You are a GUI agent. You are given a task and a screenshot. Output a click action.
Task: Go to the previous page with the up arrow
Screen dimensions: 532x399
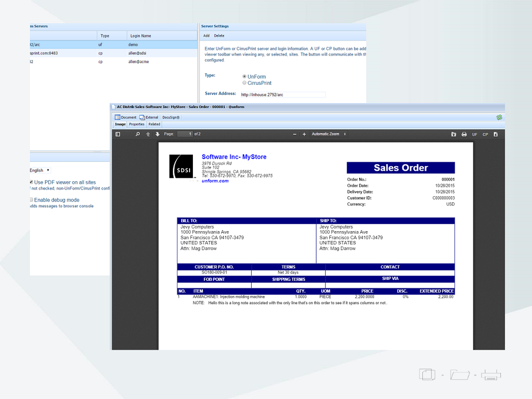tap(147, 134)
